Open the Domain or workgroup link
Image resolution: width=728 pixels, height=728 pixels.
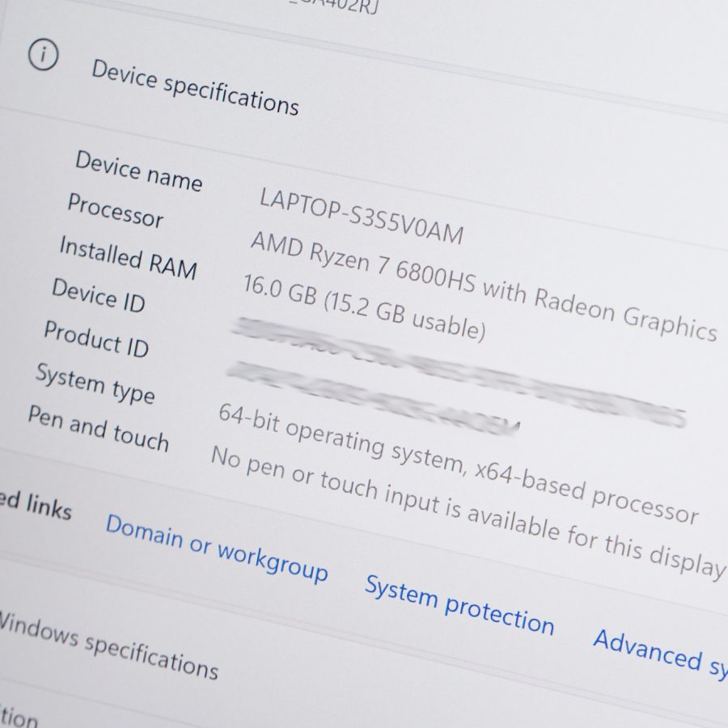pos(217,548)
